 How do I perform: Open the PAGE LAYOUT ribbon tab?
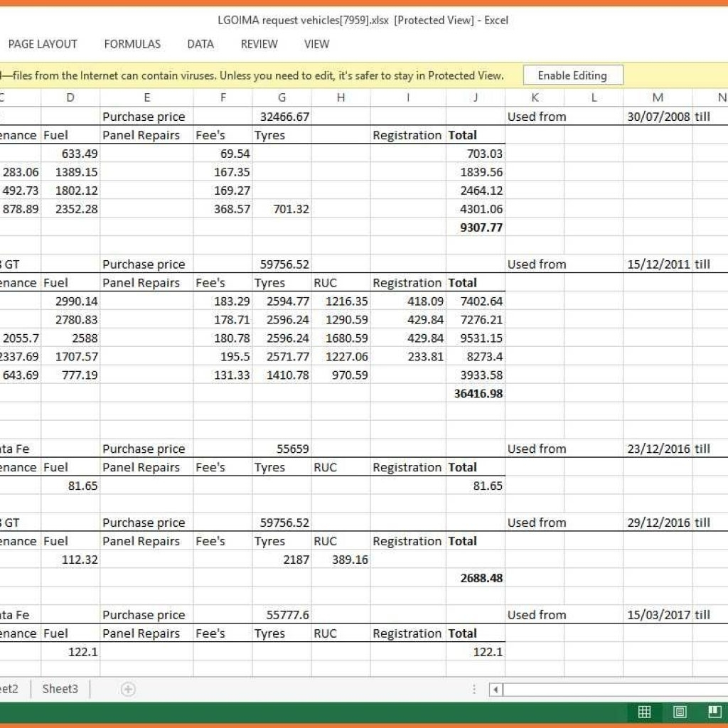41,44
